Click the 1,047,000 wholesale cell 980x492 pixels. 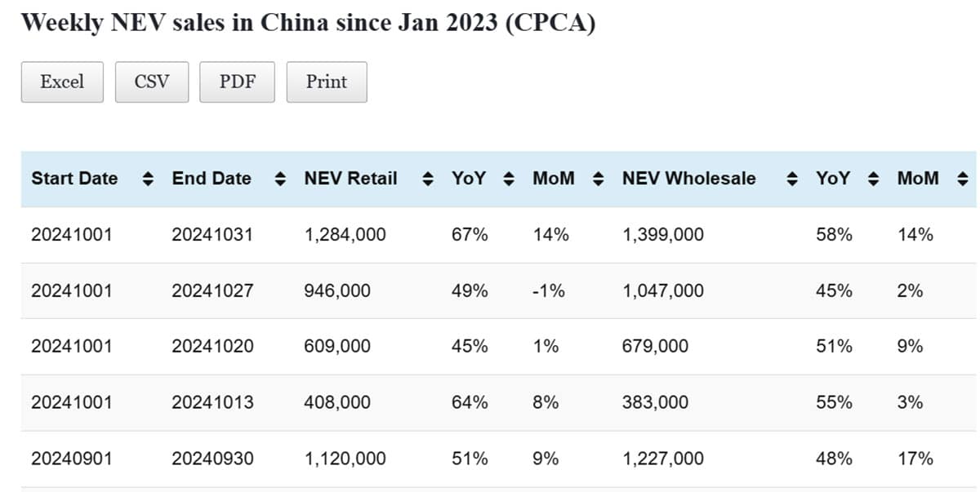tap(662, 290)
